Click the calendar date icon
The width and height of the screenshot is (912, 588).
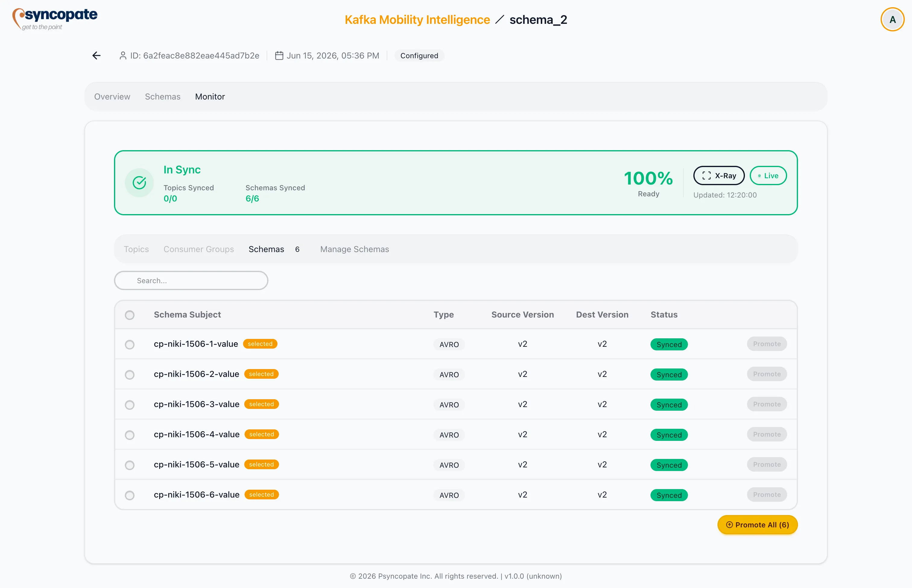click(279, 56)
